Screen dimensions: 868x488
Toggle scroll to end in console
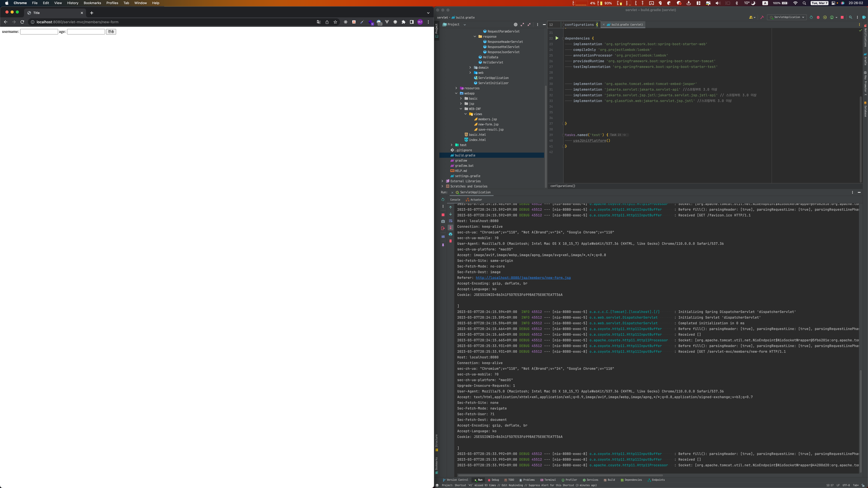tap(451, 228)
